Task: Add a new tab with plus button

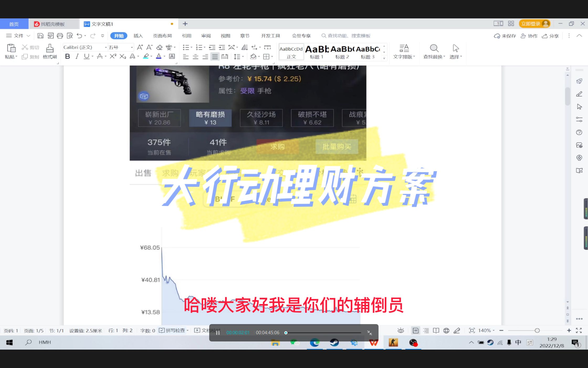Action: (185, 24)
